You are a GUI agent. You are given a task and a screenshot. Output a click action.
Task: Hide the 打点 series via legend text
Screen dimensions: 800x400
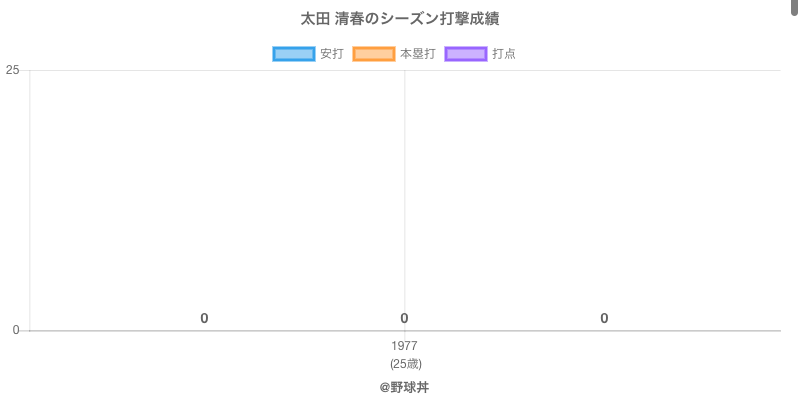point(504,54)
